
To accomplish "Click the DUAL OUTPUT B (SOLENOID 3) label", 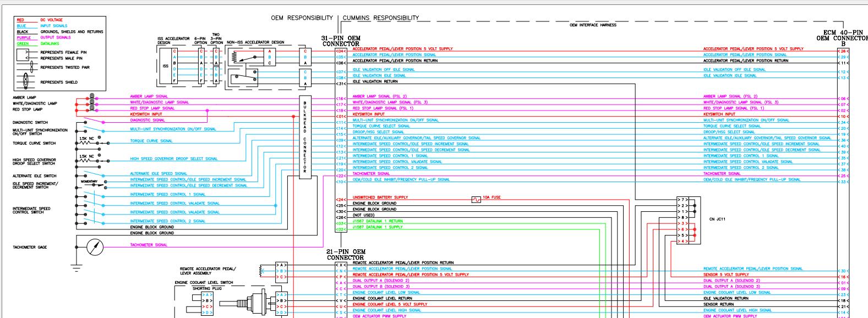I will [381, 287].
